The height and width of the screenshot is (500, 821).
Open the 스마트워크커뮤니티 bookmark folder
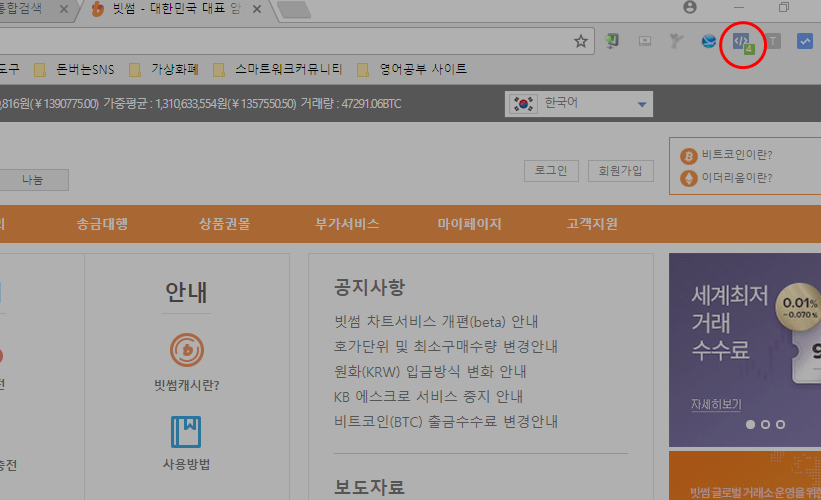[278, 69]
